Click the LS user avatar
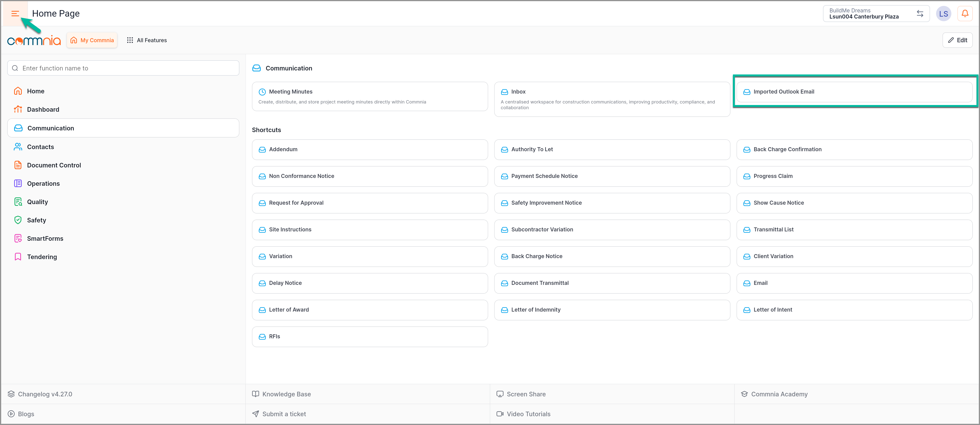The image size is (980, 425). click(943, 14)
